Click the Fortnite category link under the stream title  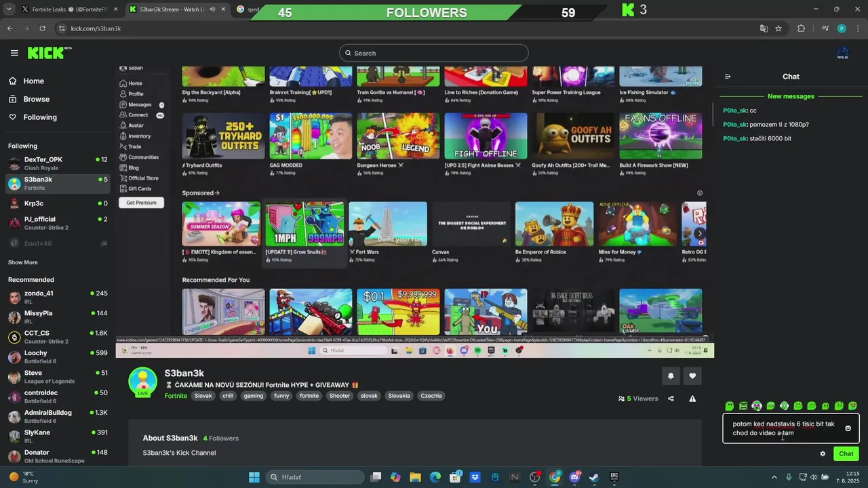(176, 396)
